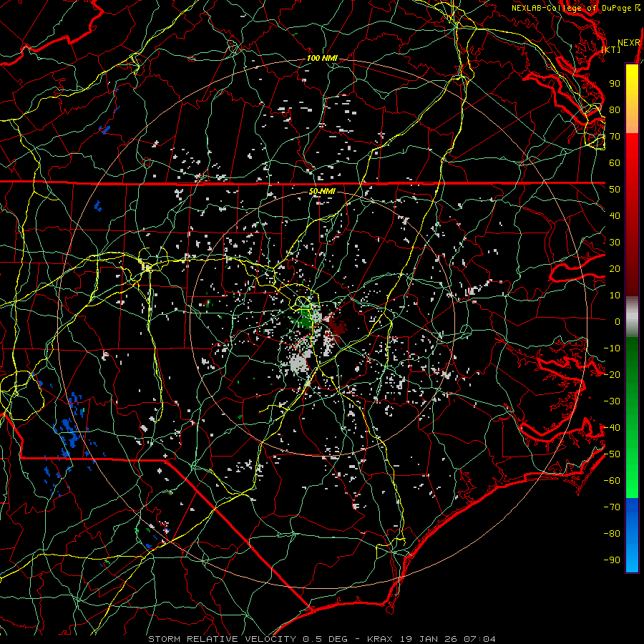Click the 40 value on the velocity scale
644x644 pixels.
(615, 216)
